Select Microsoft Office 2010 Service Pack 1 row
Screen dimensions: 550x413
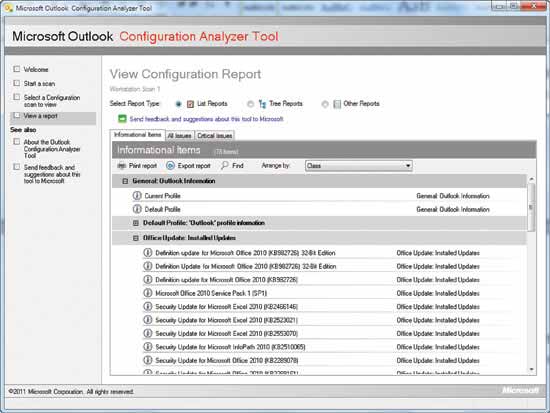click(211, 293)
